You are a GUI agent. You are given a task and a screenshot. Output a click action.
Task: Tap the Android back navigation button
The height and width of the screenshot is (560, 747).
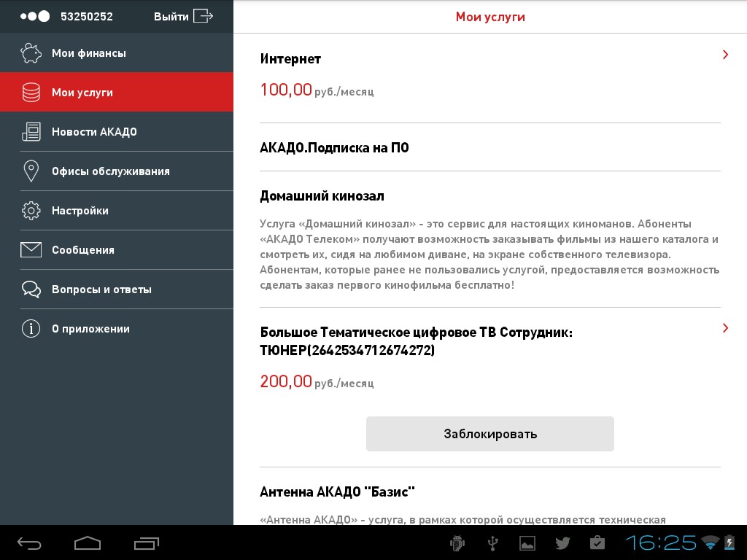click(x=29, y=542)
